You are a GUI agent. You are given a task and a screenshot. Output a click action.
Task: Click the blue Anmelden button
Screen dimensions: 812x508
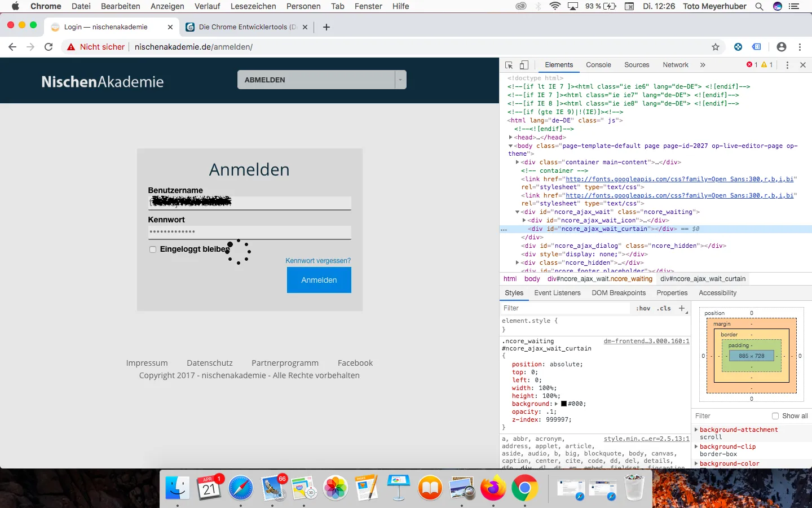click(x=319, y=280)
